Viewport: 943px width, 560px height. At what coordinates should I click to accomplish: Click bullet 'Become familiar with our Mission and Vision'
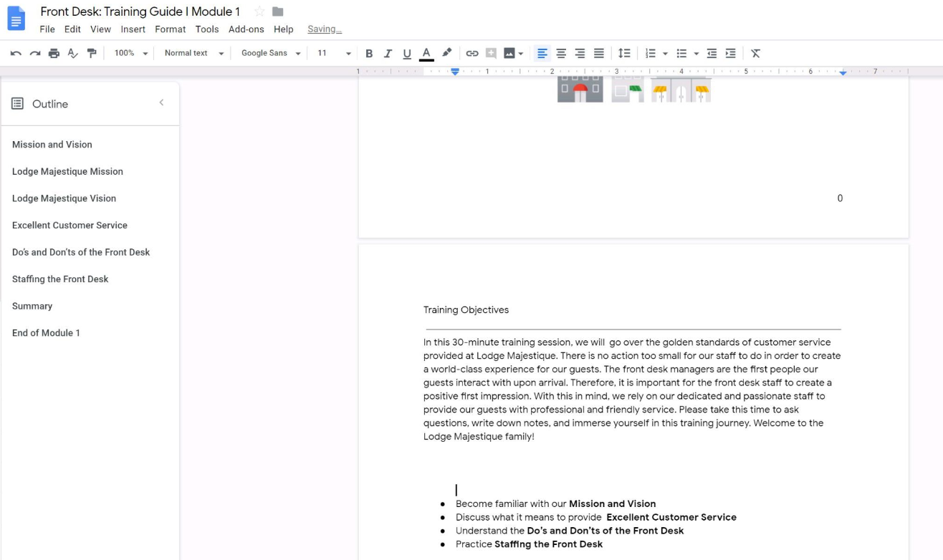click(x=555, y=504)
